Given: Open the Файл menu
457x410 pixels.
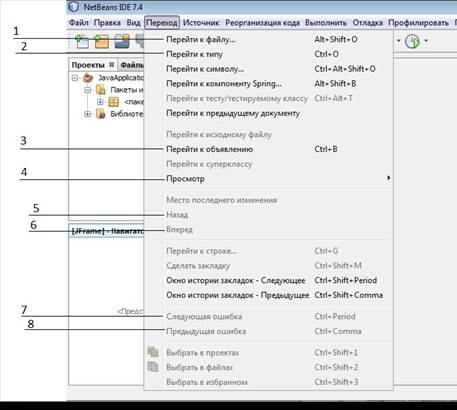Looking at the screenshot, I should [79, 23].
